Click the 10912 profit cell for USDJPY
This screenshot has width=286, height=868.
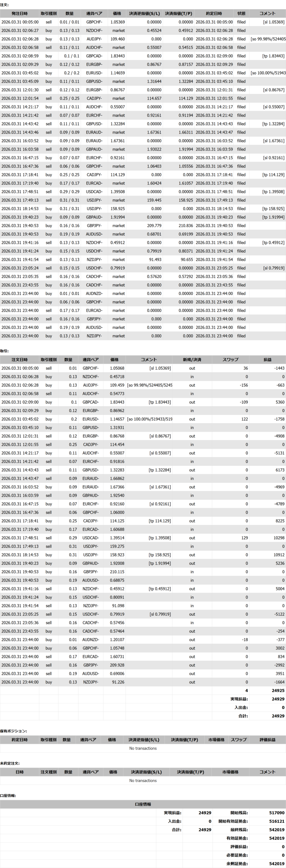tap(279, 555)
